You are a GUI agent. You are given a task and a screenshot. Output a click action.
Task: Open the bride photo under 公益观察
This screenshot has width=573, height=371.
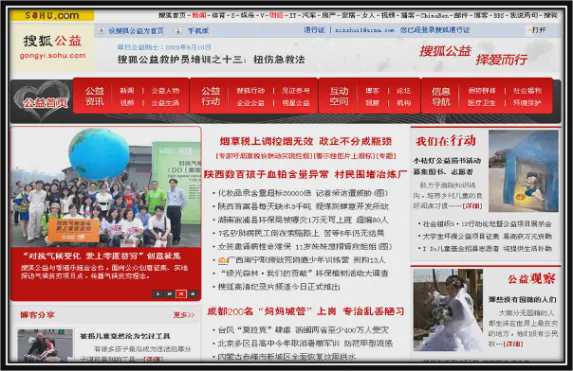click(448, 310)
